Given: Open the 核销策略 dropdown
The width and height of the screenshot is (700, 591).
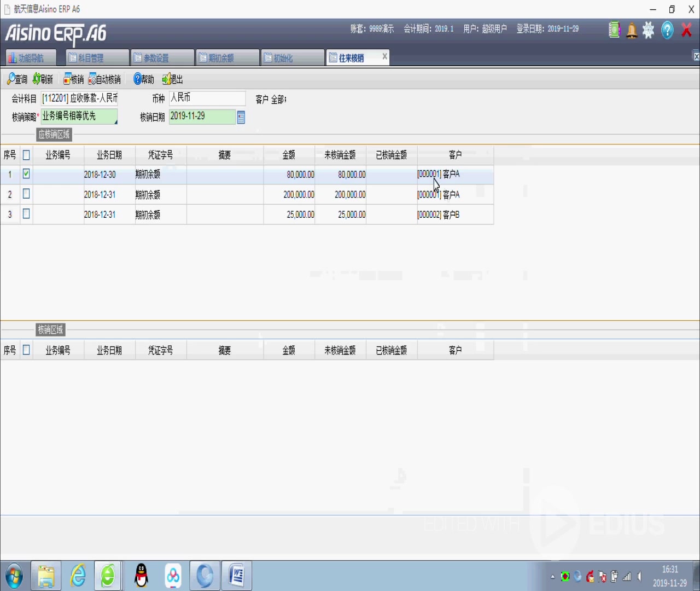Looking at the screenshot, I should pos(79,117).
